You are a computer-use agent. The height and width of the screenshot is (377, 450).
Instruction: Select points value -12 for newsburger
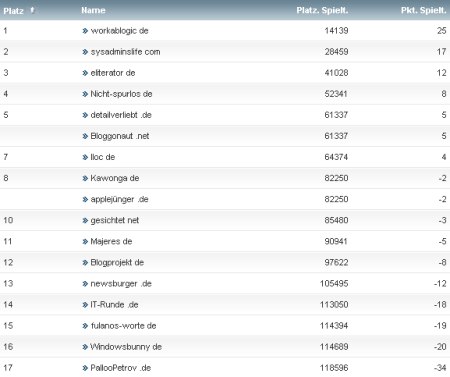(x=440, y=284)
